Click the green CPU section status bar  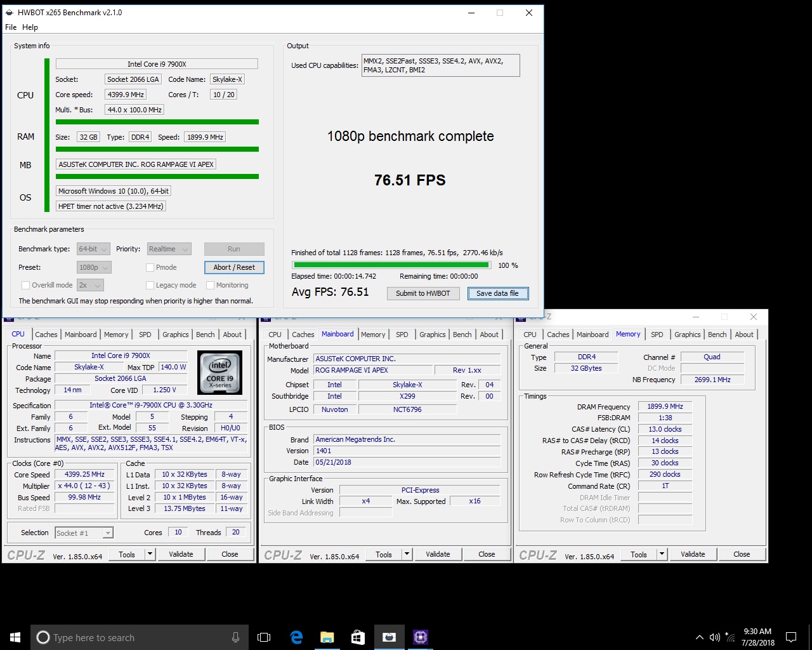[x=157, y=122]
